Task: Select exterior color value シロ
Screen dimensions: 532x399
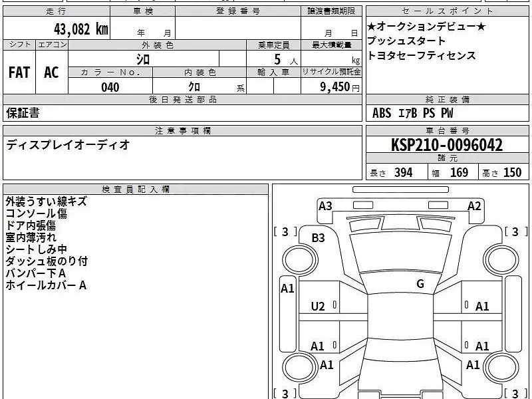Action: pos(143,59)
